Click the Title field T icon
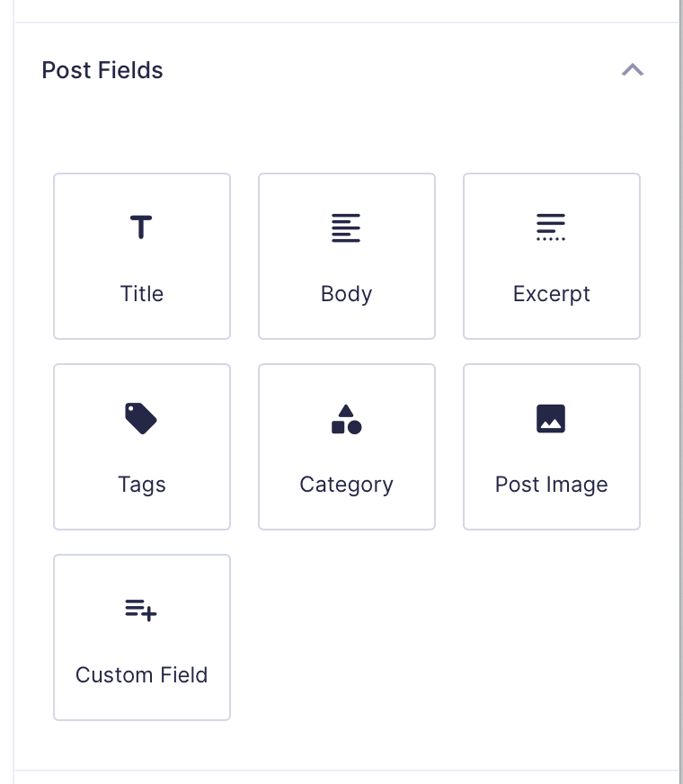The height and width of the screenshot is (784, 683). 141,227
